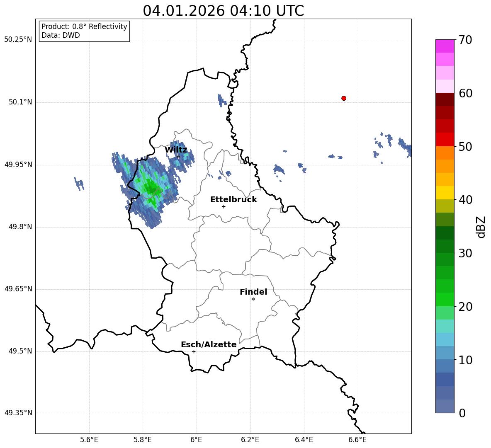Viewport: 491px width, 448px height.
Task: Click the 0 tick on the colorbar
Action: [462, 413]
